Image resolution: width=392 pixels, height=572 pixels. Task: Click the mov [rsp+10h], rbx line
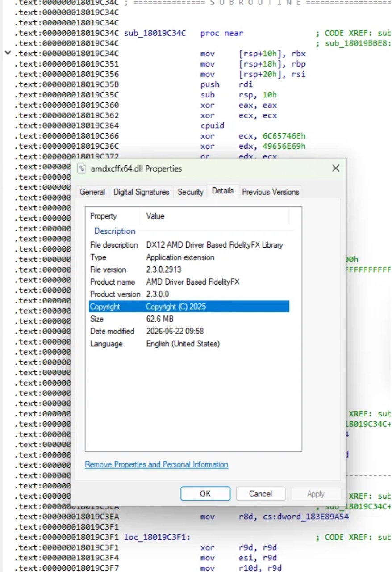tap(253, 54)
